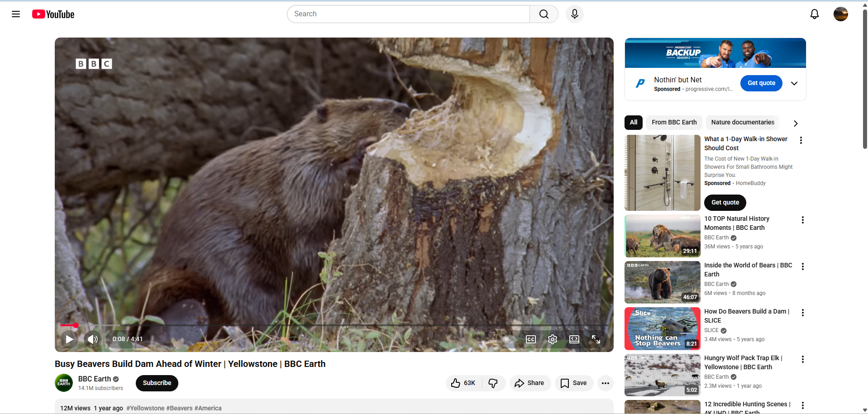Screen dimensions: 868x414
Task: Open the Inside the World of Bears thumbnail
Action: tap(662, 282)
